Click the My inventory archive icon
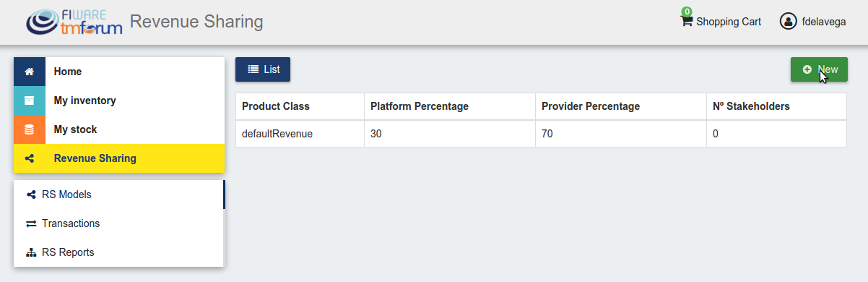 (30, 101)
